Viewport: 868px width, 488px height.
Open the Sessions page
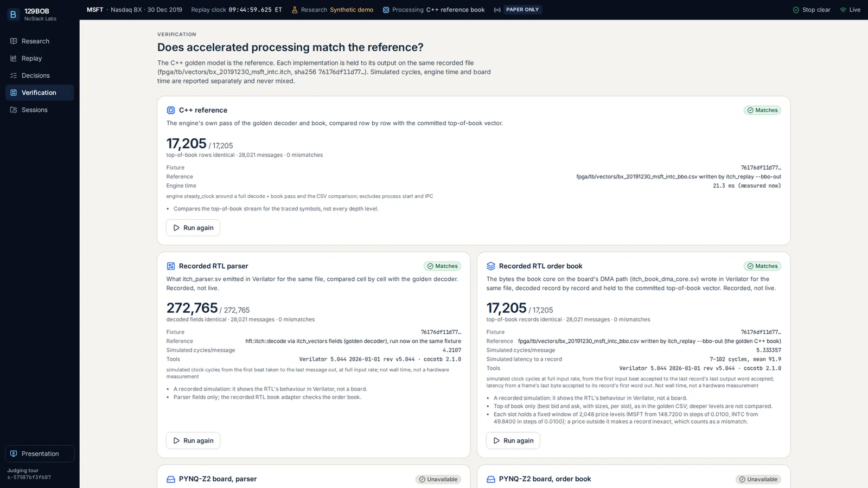(40, 110)
